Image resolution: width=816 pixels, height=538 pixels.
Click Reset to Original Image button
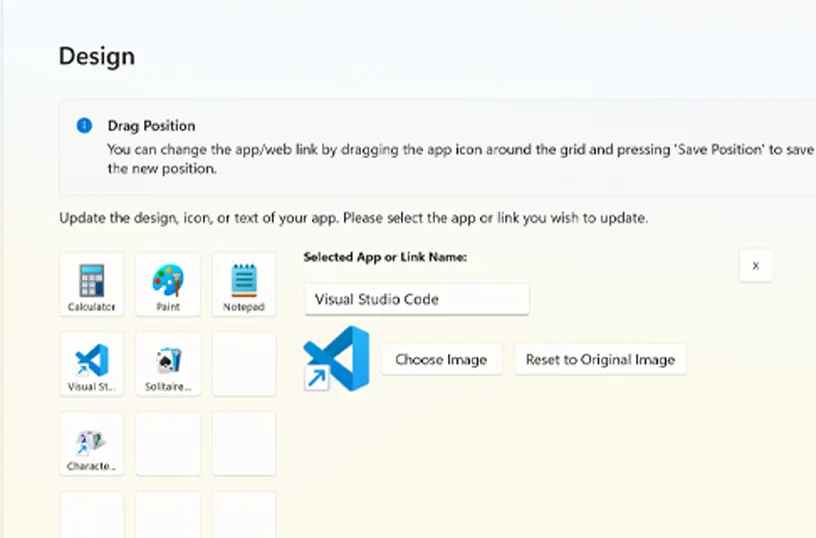(600, 360)
